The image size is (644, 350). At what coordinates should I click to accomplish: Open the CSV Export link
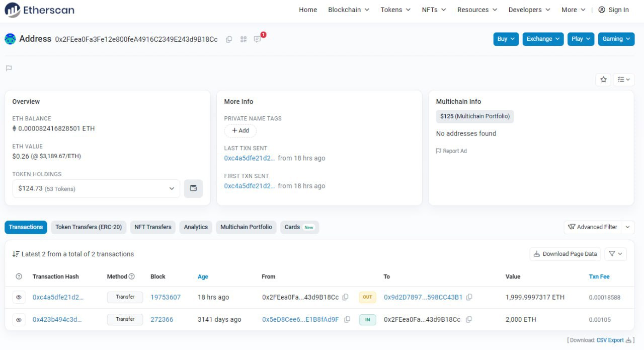610,340
